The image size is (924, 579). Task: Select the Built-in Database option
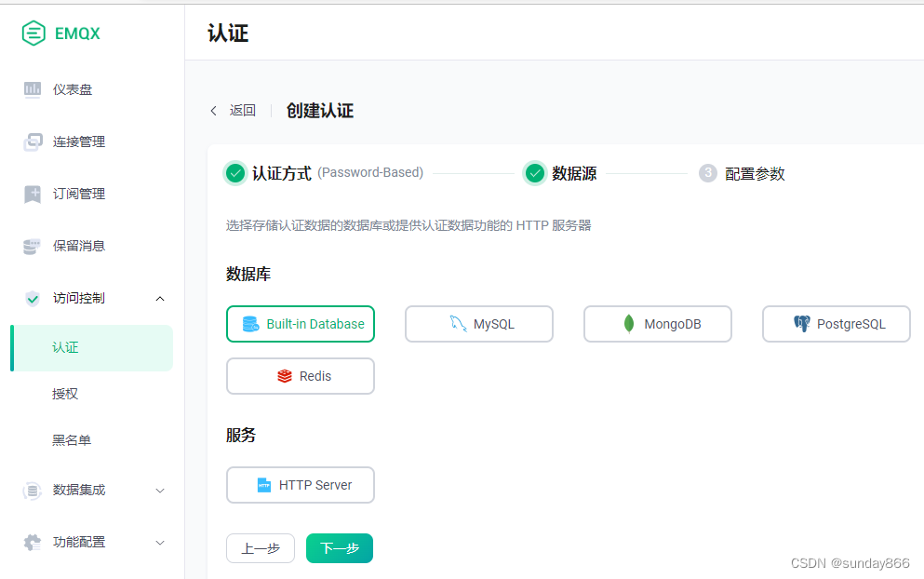[300, 323]
